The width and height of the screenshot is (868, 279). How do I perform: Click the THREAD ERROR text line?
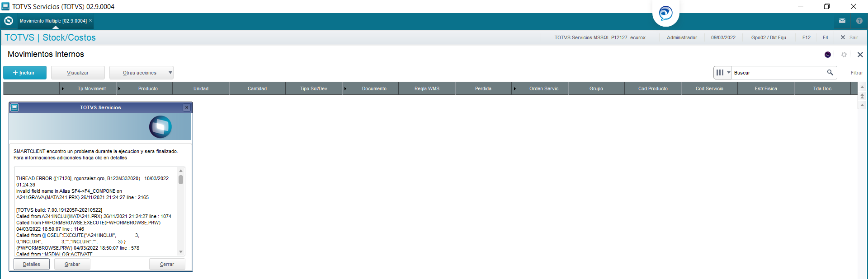(x=93, y=181)
